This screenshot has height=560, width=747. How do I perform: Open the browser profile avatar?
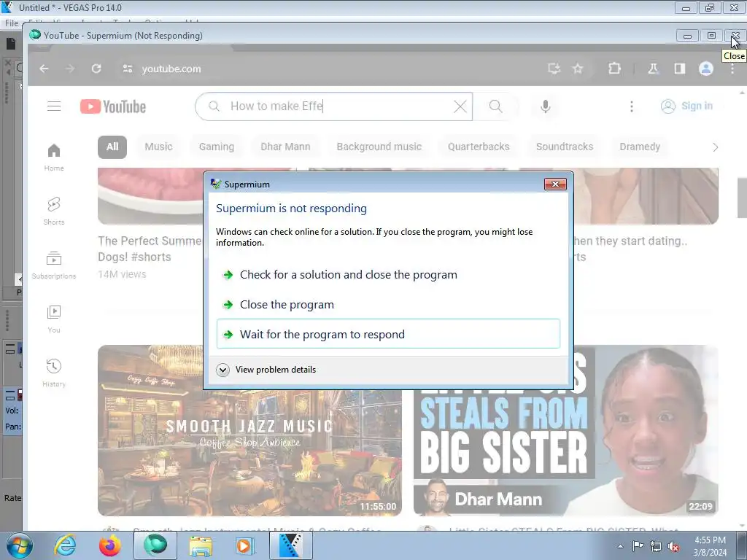(x=706, y=69)
